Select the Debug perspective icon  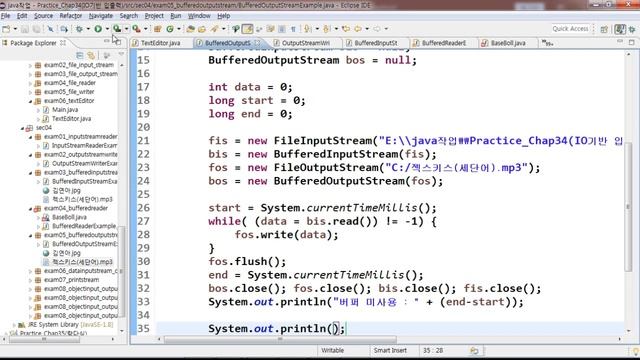point(632,29)
